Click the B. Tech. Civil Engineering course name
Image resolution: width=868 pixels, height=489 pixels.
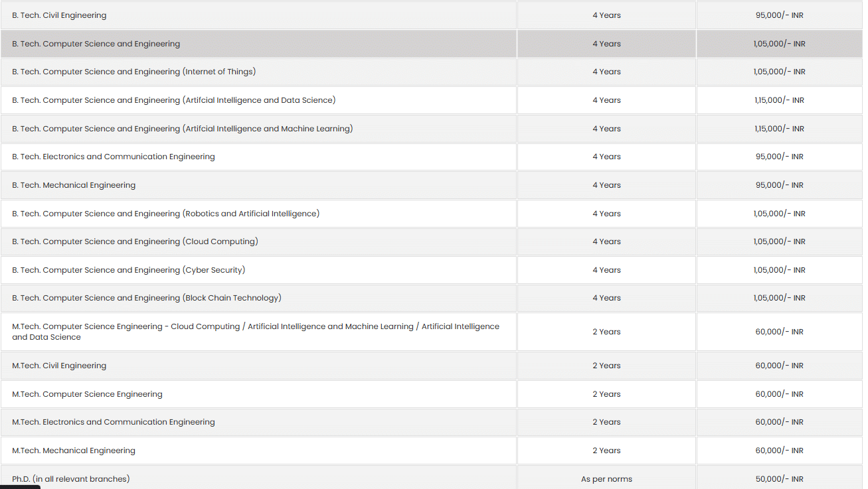coord(59,15)
